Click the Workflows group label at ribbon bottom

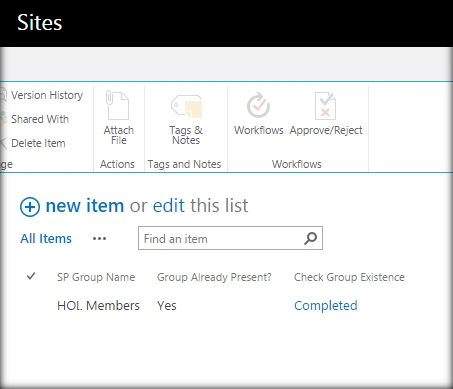pyautogui.click(x=297, y=164)
